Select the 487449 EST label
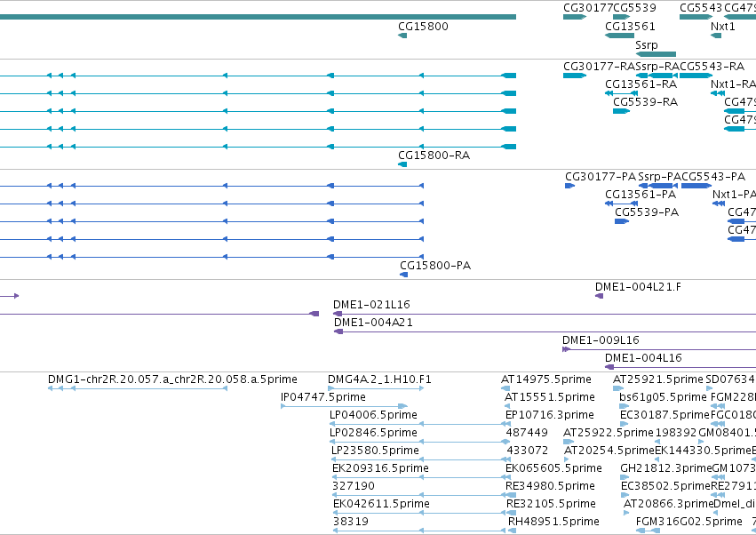This screenshot has height=535, width=756. pos(527,433)
